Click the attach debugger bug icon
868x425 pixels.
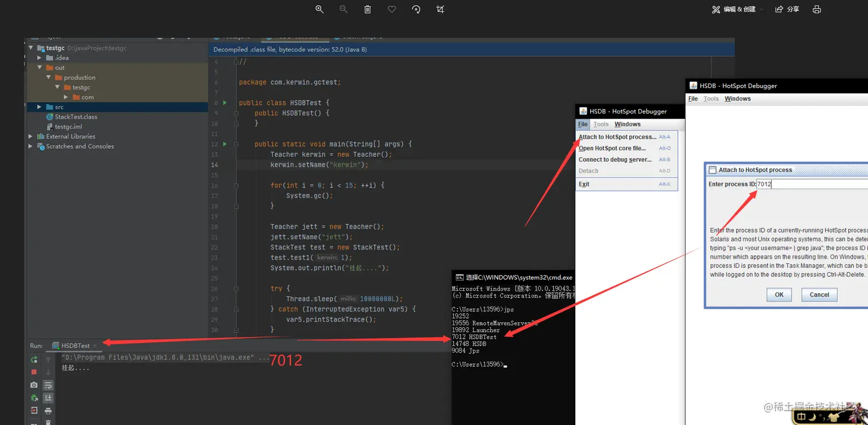coord(34,397)
